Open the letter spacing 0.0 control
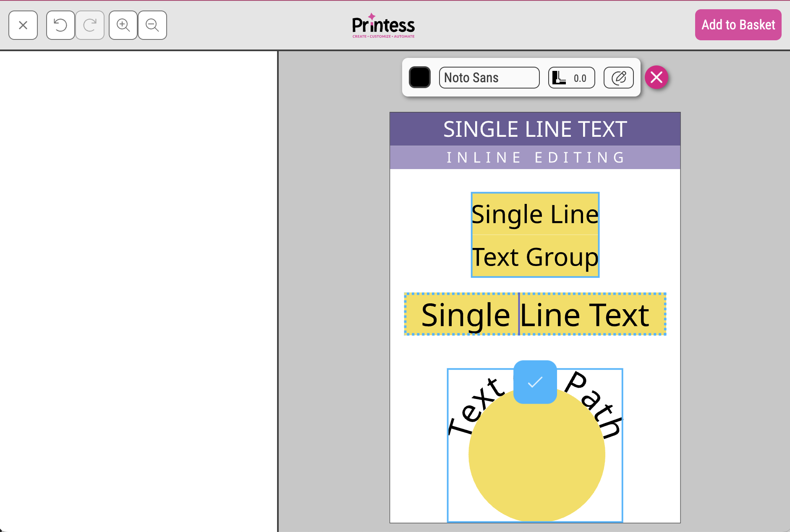Screen dimensions: 790x532 tap(571, 78)
